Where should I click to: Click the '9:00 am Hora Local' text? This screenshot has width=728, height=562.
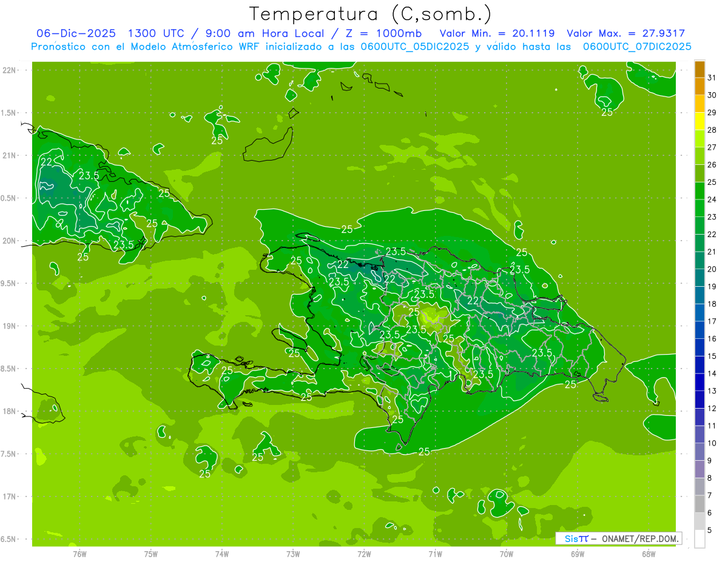(x=265, y=33)
